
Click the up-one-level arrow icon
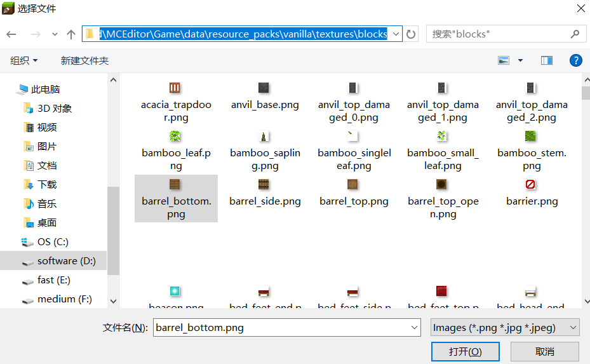tap(70, 34)
